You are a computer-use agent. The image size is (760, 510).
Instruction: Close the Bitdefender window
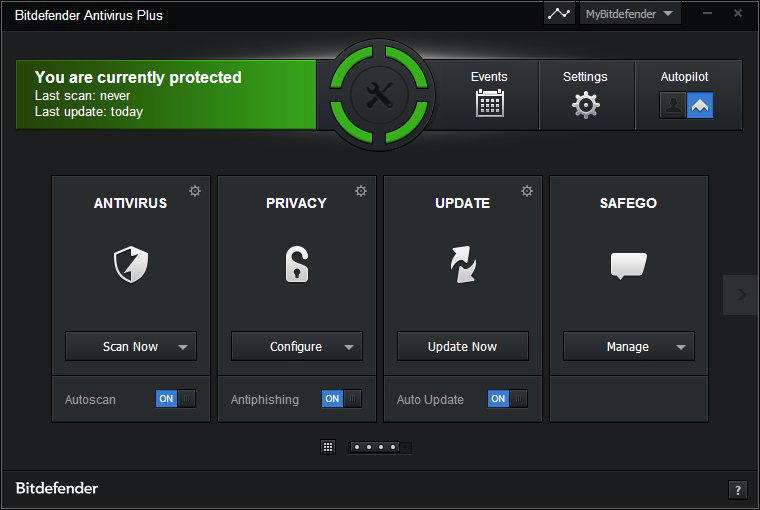[738, 13]
